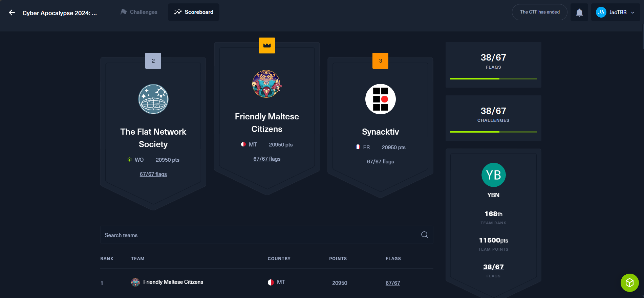Click The Flat Network Society team name

tap(153, 138)
